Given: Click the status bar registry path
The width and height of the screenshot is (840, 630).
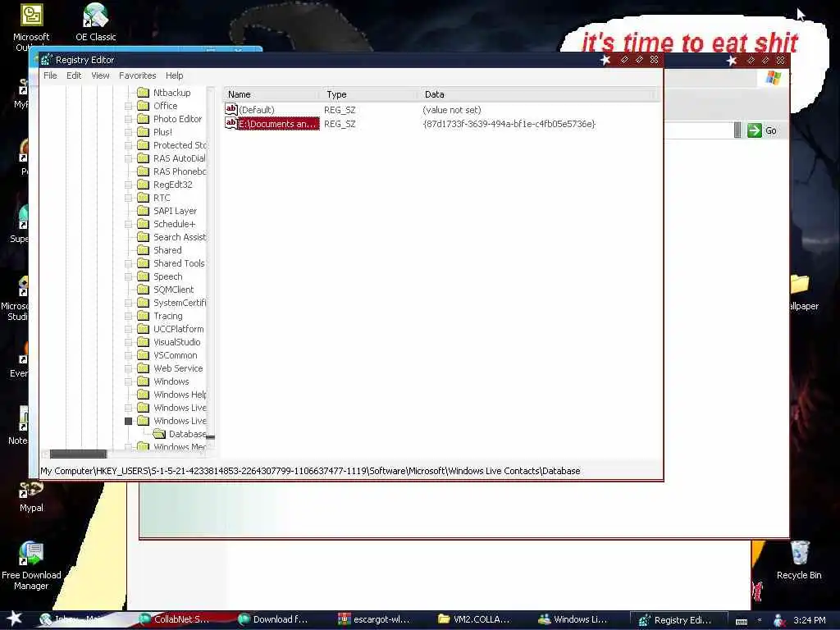Looking at the screenshot, I should [x=310, y=471].
